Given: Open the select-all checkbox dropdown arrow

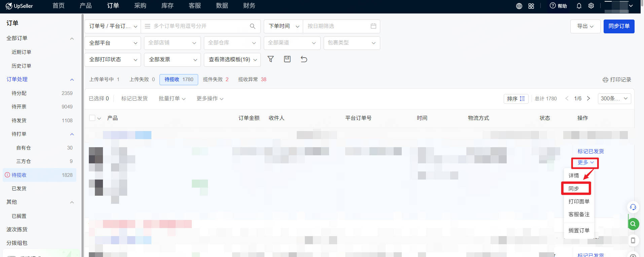Looking at the screenshot, I should (99, 118).
